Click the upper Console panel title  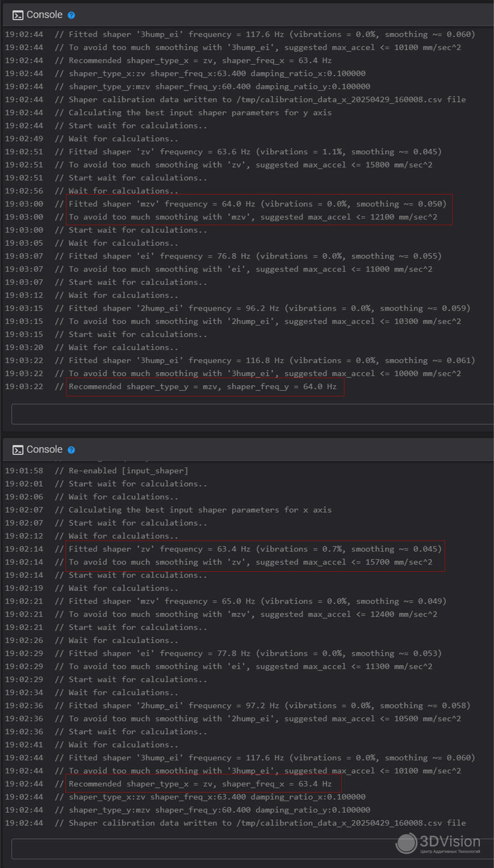(x=44, y=15)
